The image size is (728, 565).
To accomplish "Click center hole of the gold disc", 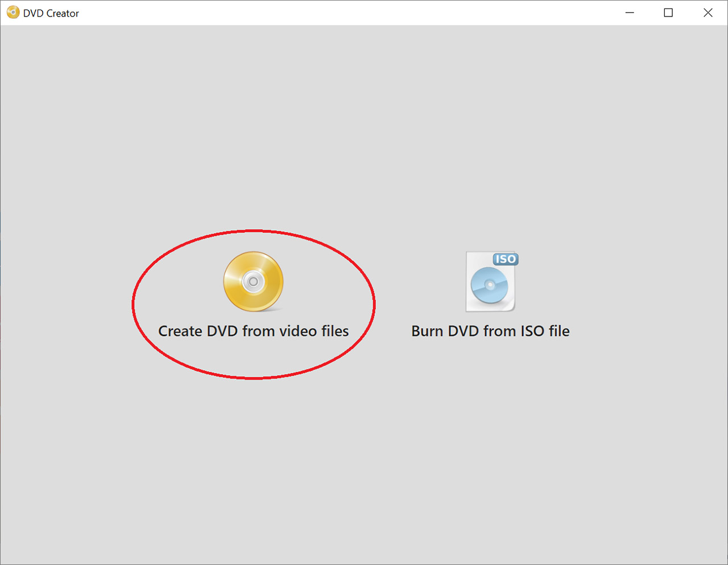I will click(254, 281).
